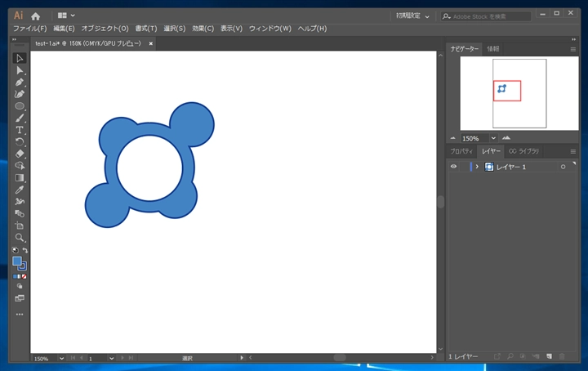Select the Direct Selection tool

click(20, 70)
